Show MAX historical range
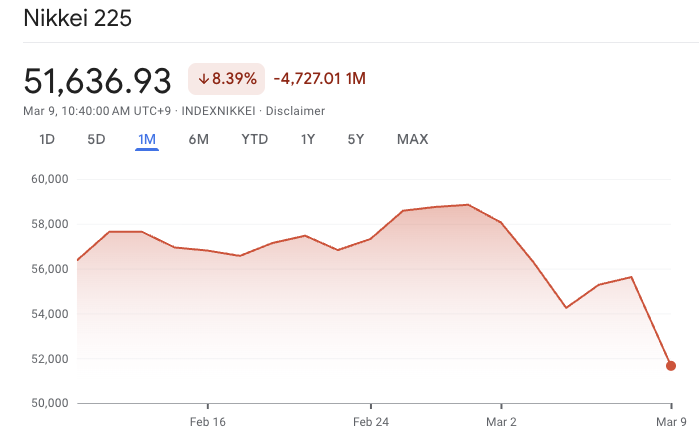This screenshot has width=699, height=446. point(412,139)
